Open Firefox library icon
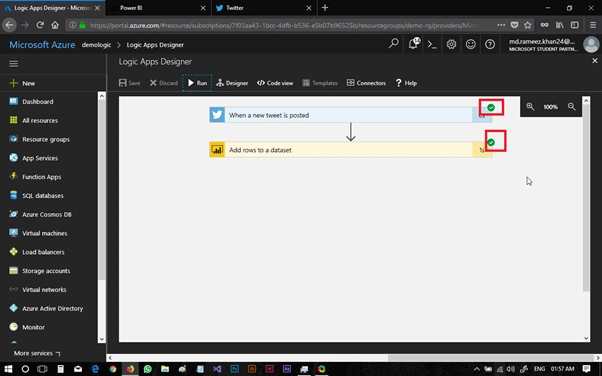The image size is (602, 376). [559, 25]
